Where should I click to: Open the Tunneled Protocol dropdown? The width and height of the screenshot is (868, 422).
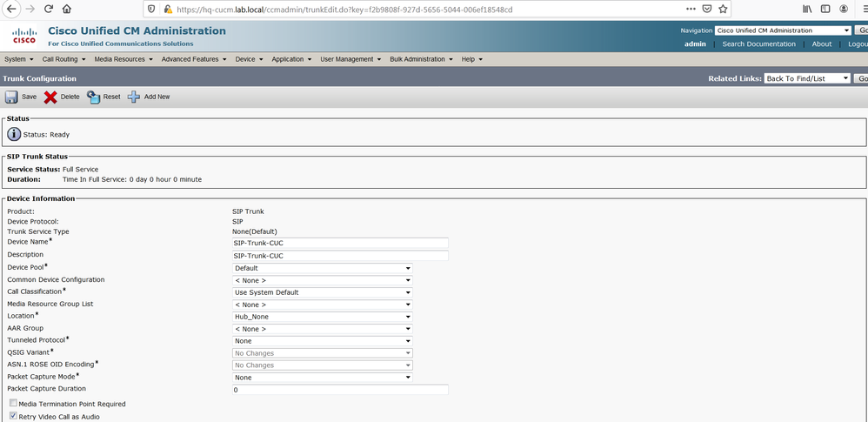tap(322, 341)
